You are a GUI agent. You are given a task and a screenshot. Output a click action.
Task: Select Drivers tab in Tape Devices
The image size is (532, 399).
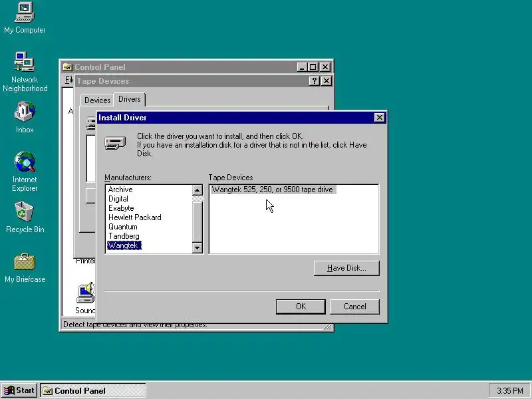click(129, 99)
